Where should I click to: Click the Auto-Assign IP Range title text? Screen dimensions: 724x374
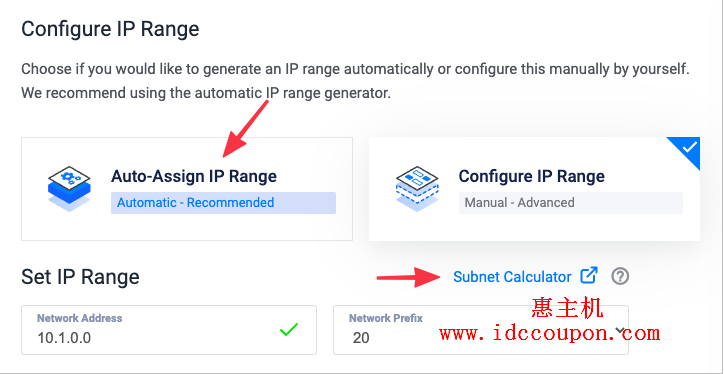point(194,176)
